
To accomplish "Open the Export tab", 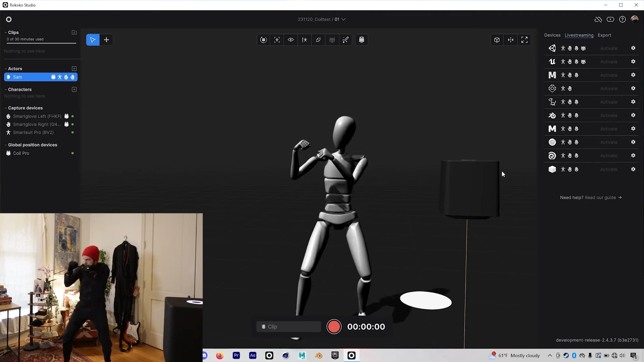I will pyautogui.click(x=604, y=35).
